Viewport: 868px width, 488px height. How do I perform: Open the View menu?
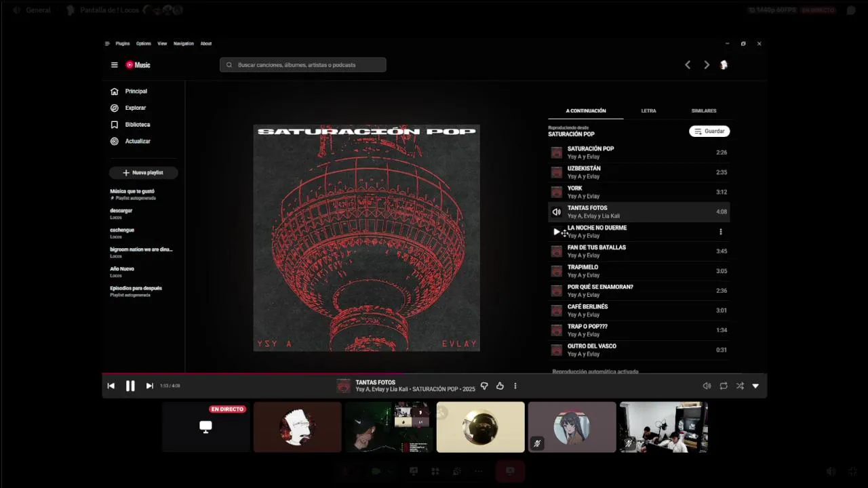pyautogui.click(x=162, y=43)
